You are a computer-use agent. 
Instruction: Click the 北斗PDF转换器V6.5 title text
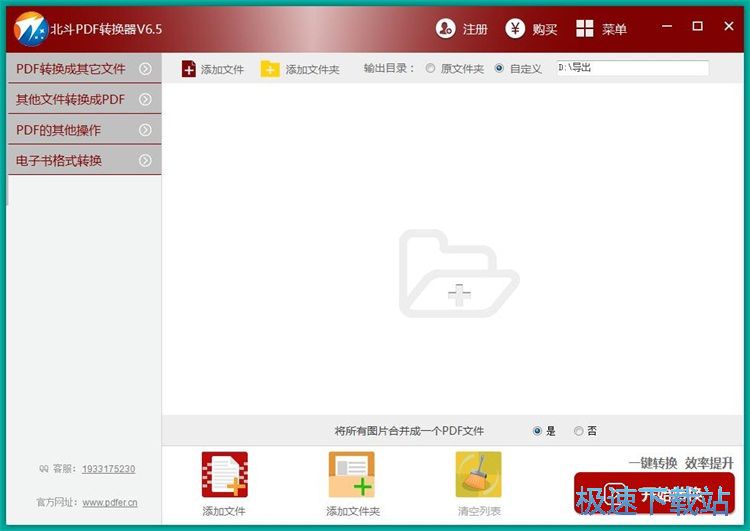(106, 29)
